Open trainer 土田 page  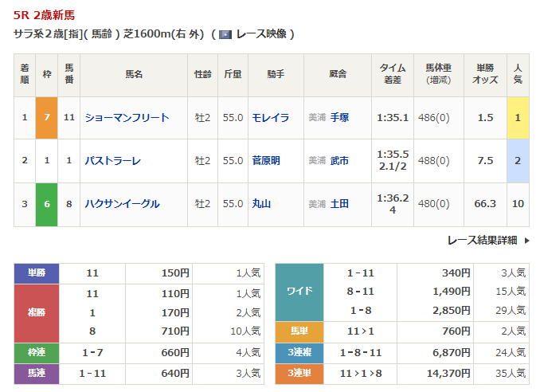click(339, 204)
